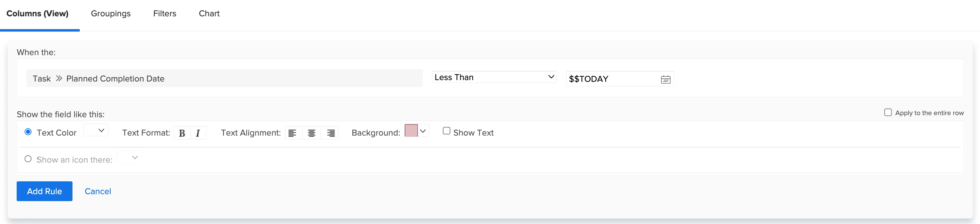
Task: Align text to the right
Action: [330, 133]
